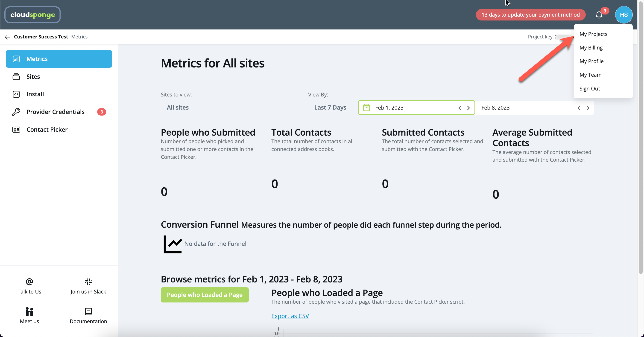
Task: Go to next day on Feb 1, 2023
Action: tap(468, 108)
